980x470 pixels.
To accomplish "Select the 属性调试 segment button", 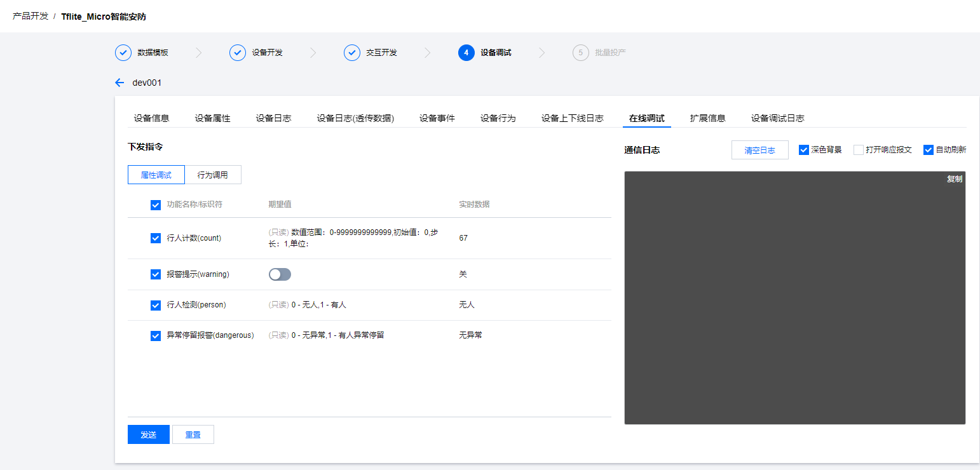I will click(x=156, y=175).
